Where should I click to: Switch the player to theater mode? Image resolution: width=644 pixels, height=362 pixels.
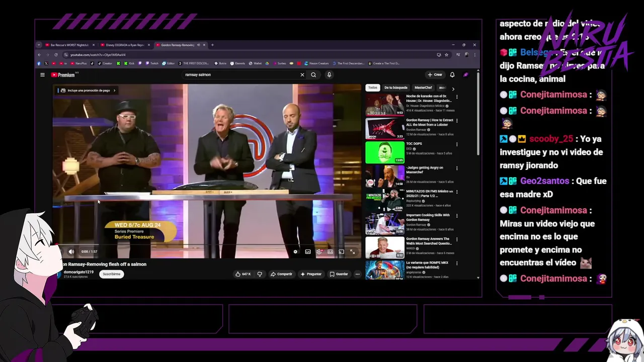tap(330, 251)
